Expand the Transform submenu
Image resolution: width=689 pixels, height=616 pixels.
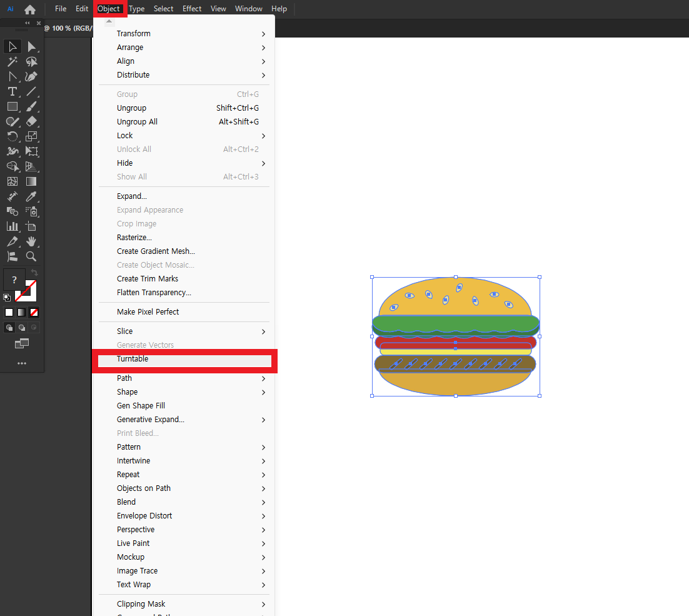[x=184, y=34]
